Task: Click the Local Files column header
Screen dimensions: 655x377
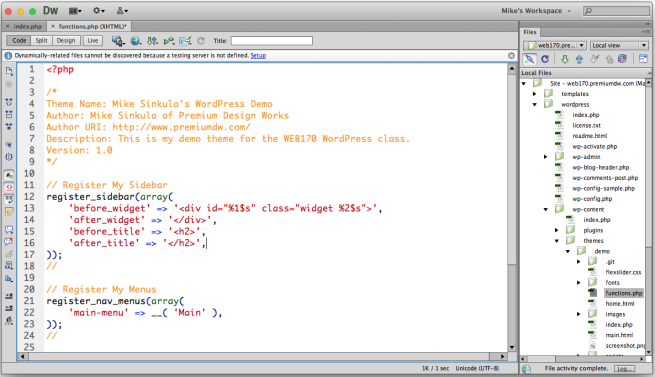Action: tap(583, 73)
